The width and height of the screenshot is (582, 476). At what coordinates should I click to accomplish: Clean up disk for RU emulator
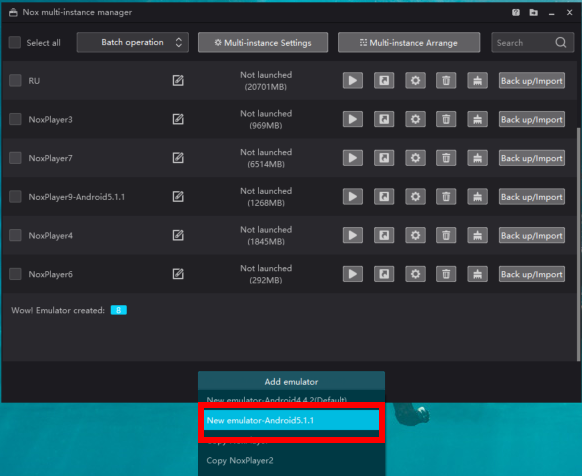pos(477,81)
